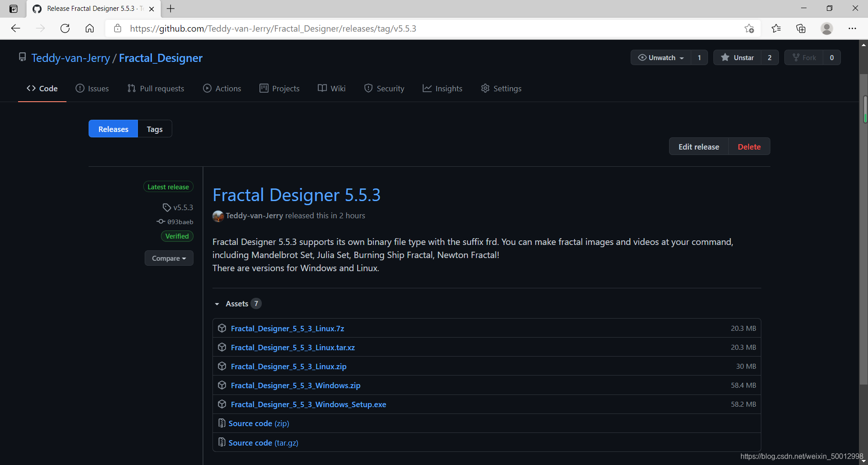Click the forks count 0
Image resolution: width=868 pixels, height=465 pixels.
pyautogui.click(x=832, y=57)
